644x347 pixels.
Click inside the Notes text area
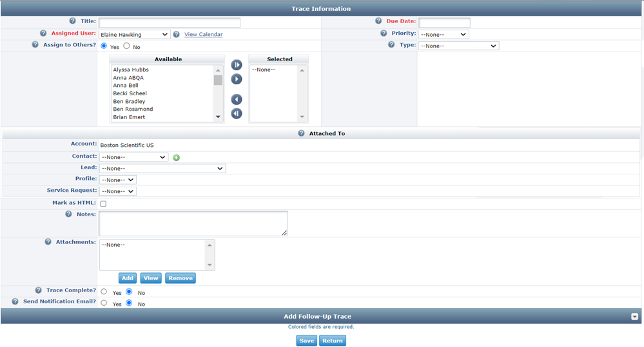[193, 223]
